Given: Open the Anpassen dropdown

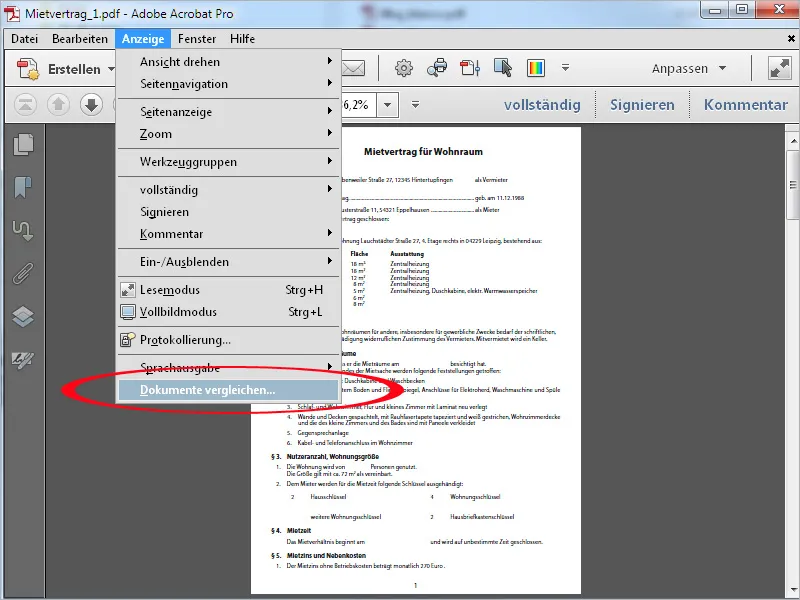Looking at the screenshot, I should click(x=689, y=68).
